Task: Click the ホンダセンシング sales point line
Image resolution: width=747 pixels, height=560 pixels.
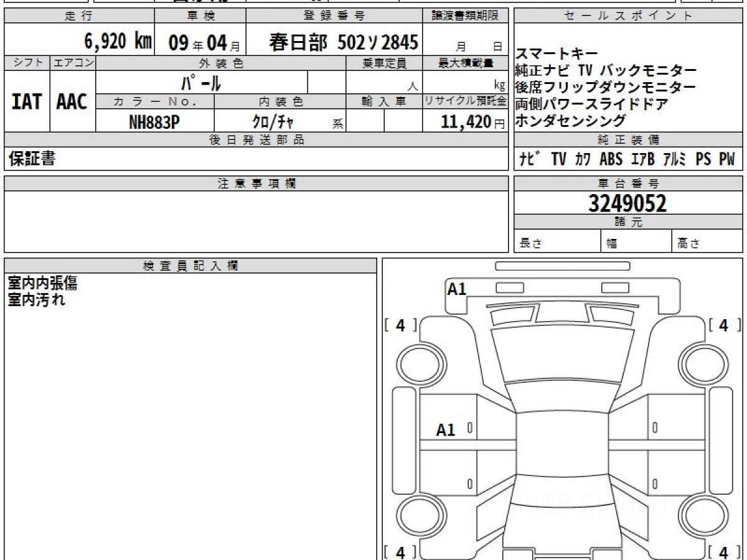Action: pyautogui.click(x=570, y=121)
